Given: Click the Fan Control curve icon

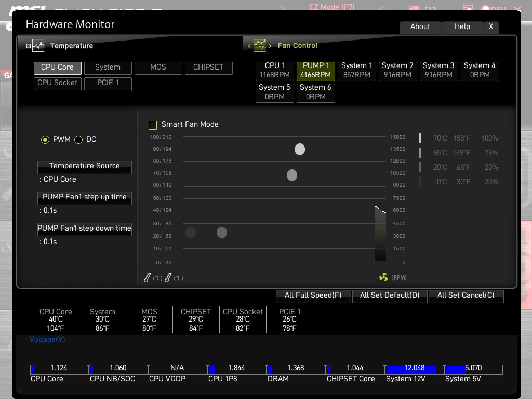Looking at the screenshot, I should tap(260, 46).
